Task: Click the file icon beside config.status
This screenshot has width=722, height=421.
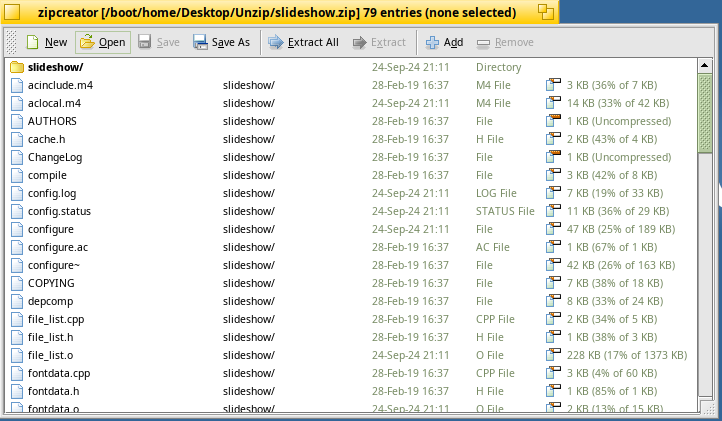Action: coord(17,211)
